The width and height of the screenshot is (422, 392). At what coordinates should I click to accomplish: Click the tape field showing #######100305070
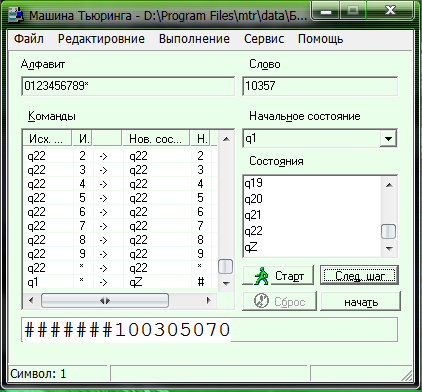210,330
